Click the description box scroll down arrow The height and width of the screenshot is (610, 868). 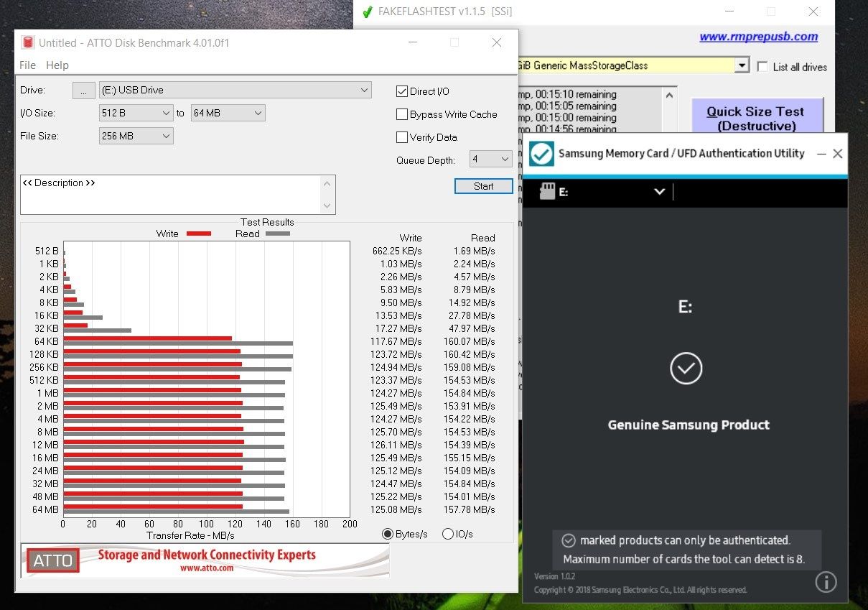pyautogui.click(x=328, y=206)
